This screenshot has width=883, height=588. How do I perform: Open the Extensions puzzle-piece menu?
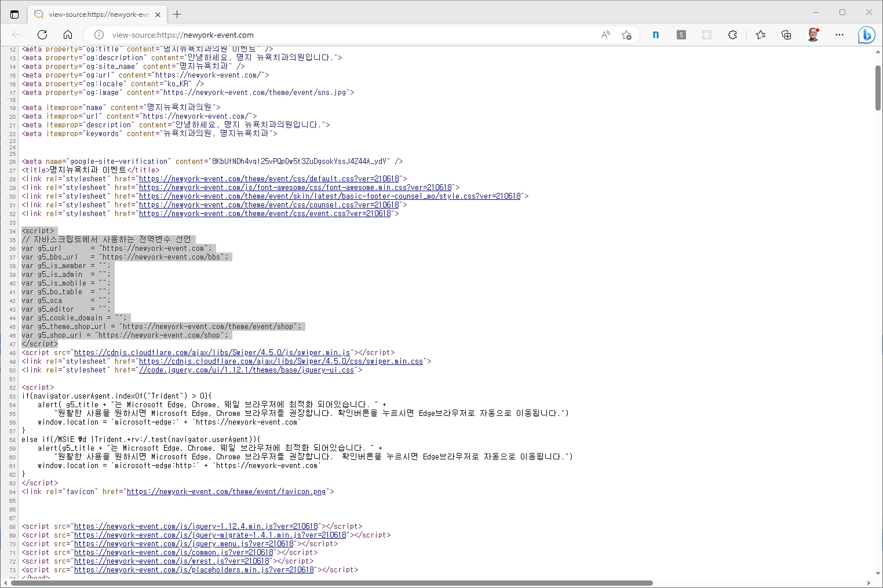[x=732, y=35]
